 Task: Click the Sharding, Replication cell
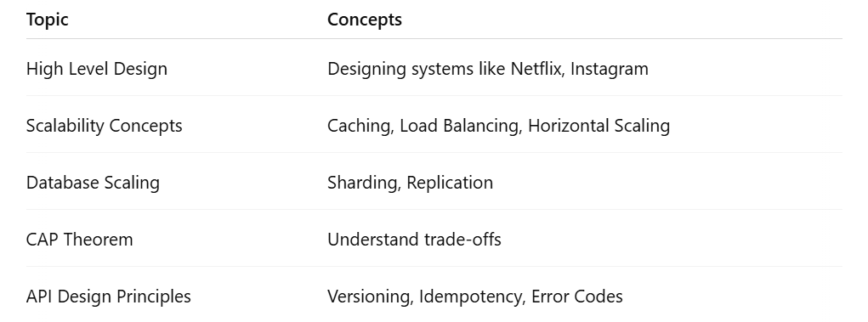411,183
